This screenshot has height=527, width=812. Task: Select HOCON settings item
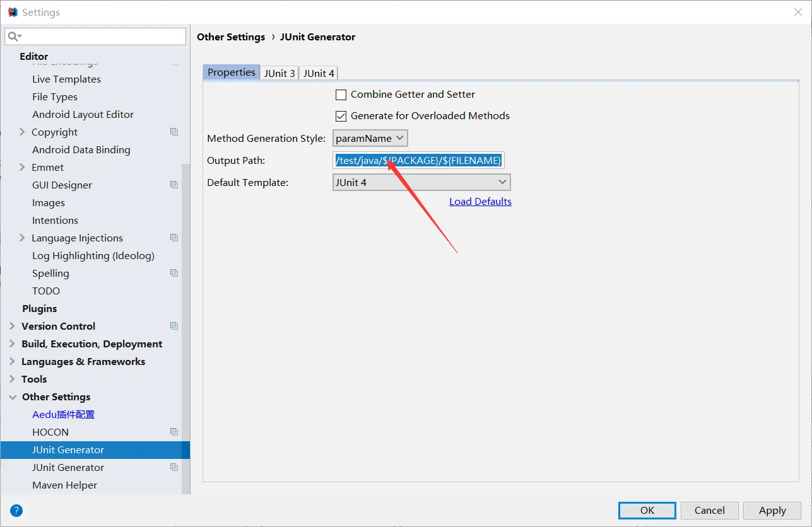pos(50,432)
